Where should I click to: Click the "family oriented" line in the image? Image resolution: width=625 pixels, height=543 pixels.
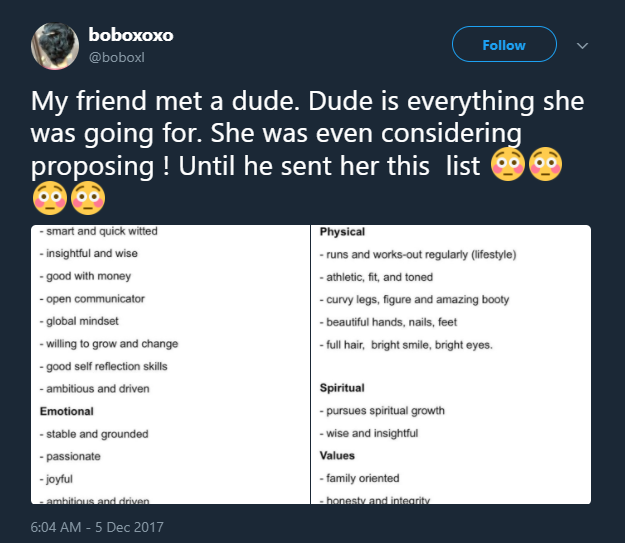click(x=359, y=478)
